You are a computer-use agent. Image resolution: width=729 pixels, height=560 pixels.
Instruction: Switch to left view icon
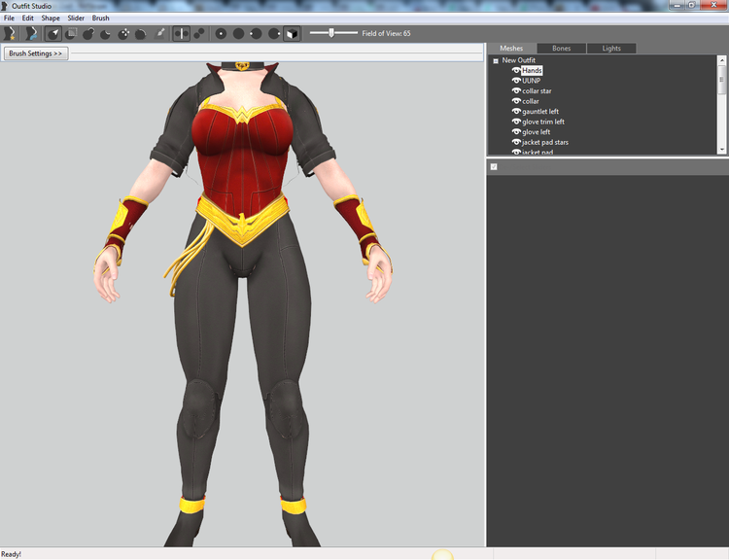pos(257,33)
